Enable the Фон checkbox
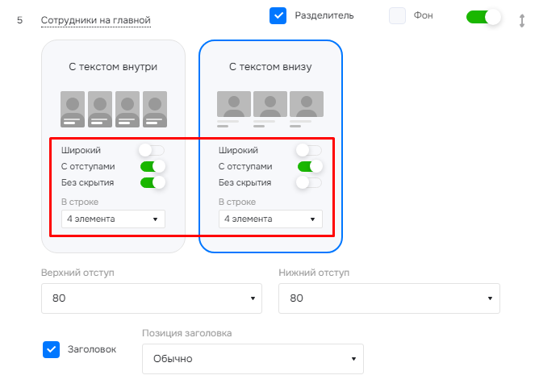The image size is (539, 392). pyautogui.click(x=397, y=16)
